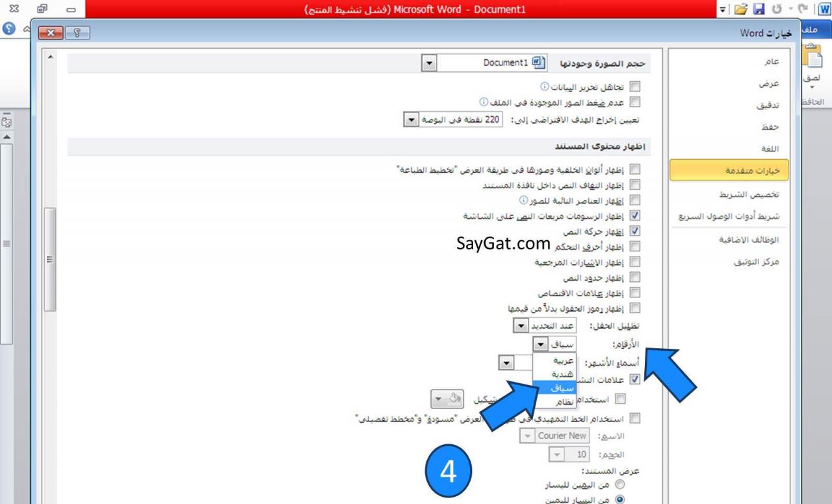832x504 pixels.
Task: Uncheck 'إظهار حركة النص' checkbox
Action: [635, 231]
